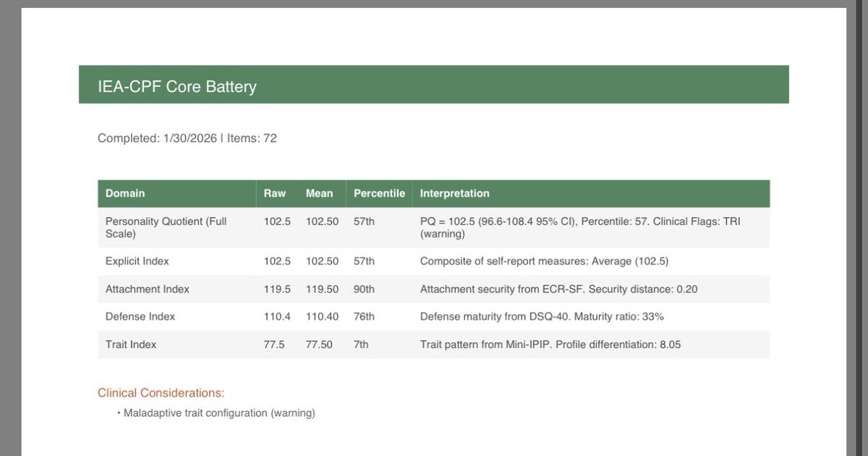This screenshot has width=868, height=456.
Task: Click Trait pattern from Mini-IPIP text
Action: tap(550, 345)
